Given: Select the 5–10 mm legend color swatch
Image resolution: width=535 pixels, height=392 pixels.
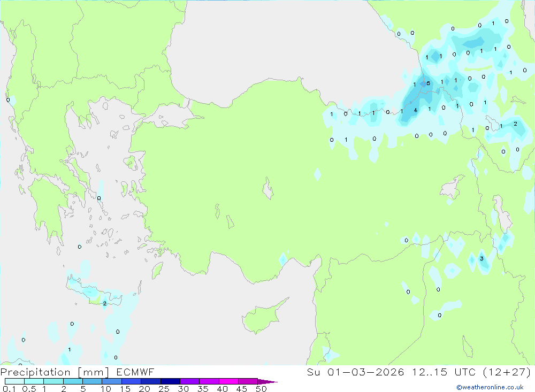Looking at the screenshot, I should tap(93, 381).
